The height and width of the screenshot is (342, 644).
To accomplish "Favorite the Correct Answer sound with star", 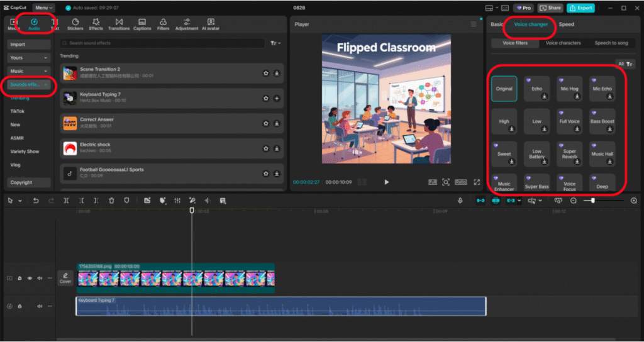I will [x=265, y=123].
